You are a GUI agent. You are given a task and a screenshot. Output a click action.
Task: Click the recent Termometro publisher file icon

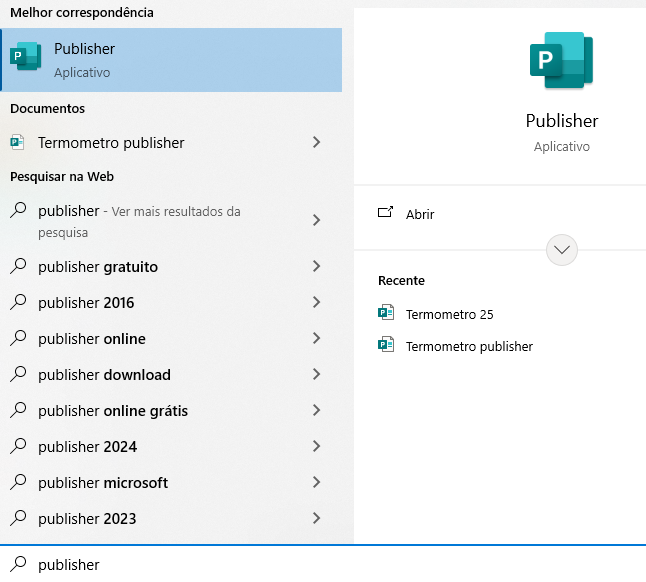(386, 345)
